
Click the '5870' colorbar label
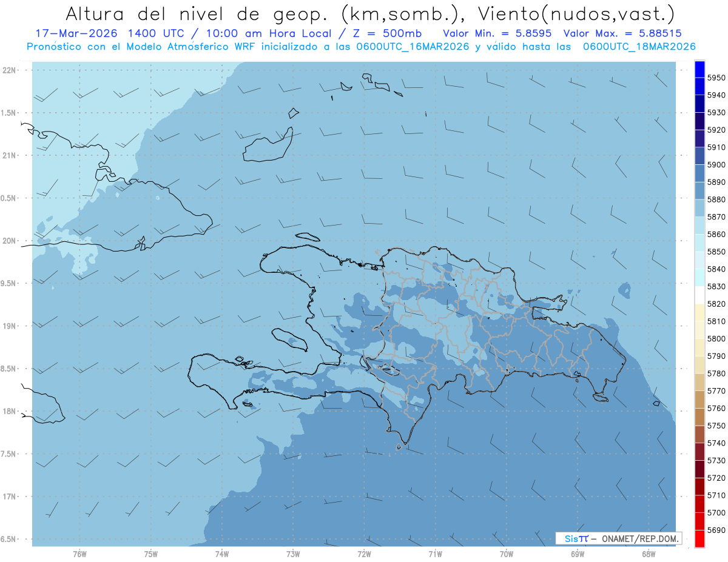pyautogui.click(x=716, y=217)
